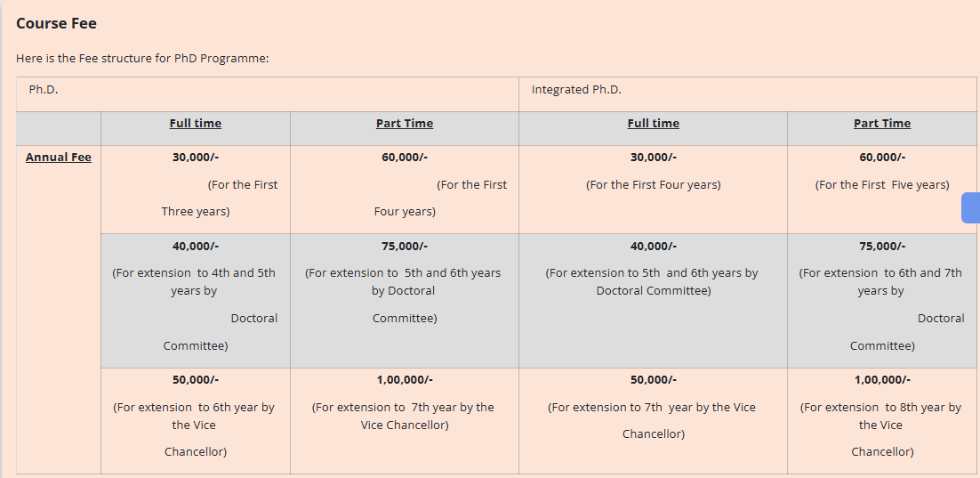This screenshot has height=478, width=980.
Task: Click the 'For the First Five years' text
Action: pyautogui.click(x=882, y=184)
